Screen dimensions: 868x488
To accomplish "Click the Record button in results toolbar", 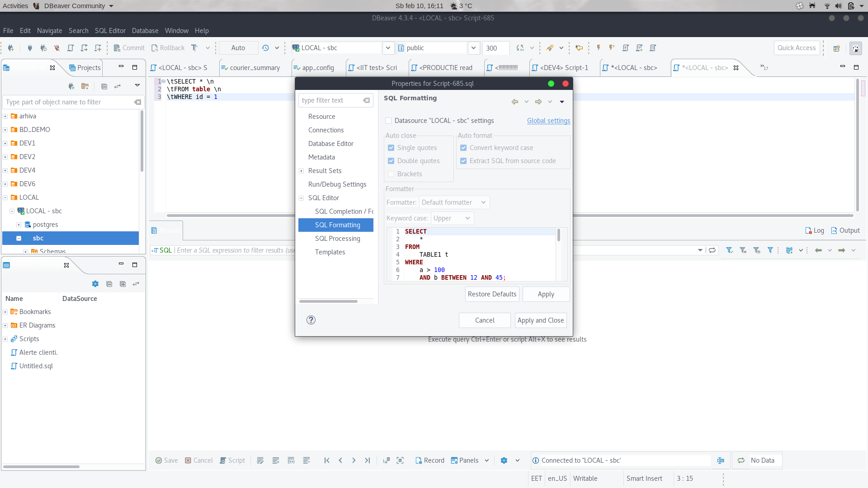I will coord(429,460).
